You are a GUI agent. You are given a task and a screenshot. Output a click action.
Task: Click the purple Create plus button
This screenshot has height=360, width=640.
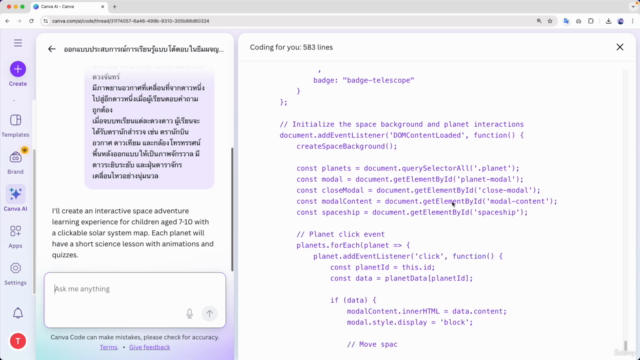point(18,69)
